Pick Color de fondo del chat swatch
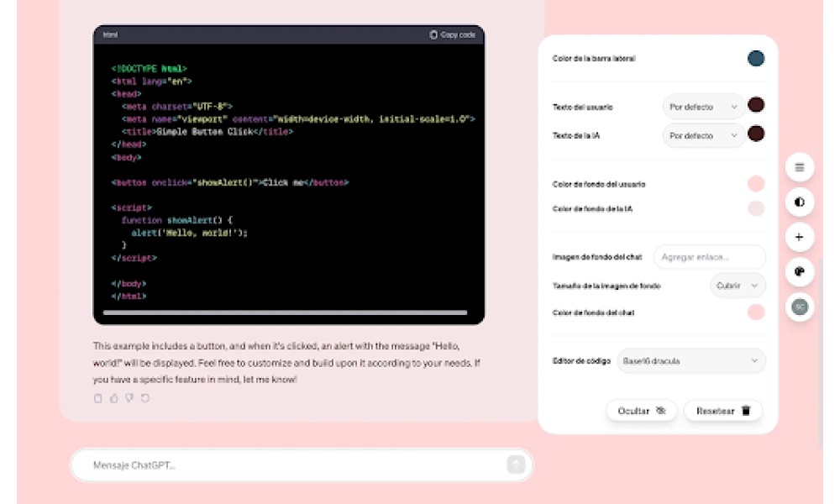This screenshot has height=504, width=840. (x=756, y=312)
